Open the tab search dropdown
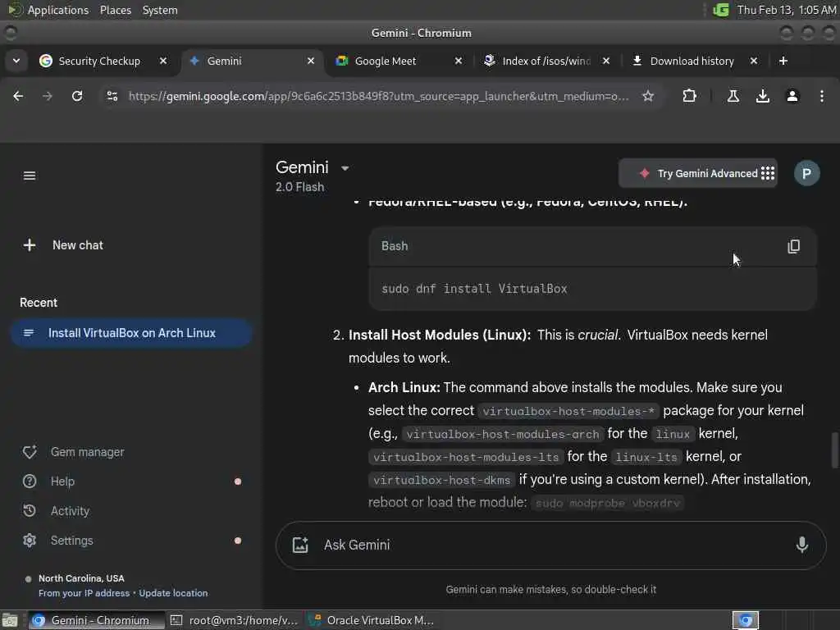Image resolution: width=840 pixels, height=630 pixels. pos(16,61)
